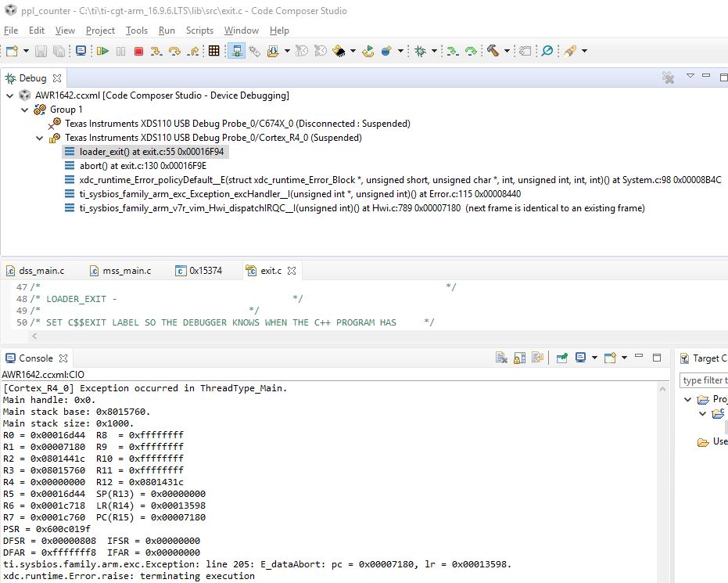Click the blue ball system reset icon

[386, 51]
